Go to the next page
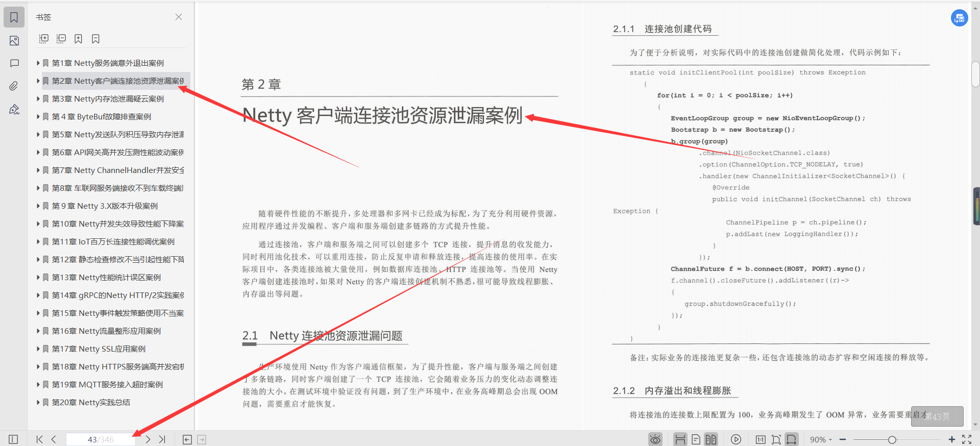Image resolution: width=980 pixels, height=446 pixels. 148,439
